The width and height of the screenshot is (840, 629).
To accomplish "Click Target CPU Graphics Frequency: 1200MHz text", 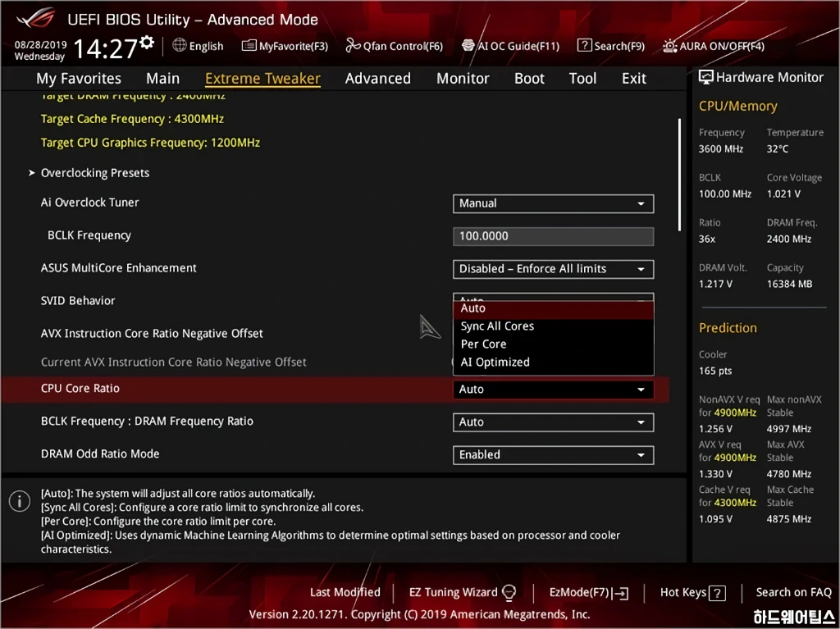I will coord(151,143).
